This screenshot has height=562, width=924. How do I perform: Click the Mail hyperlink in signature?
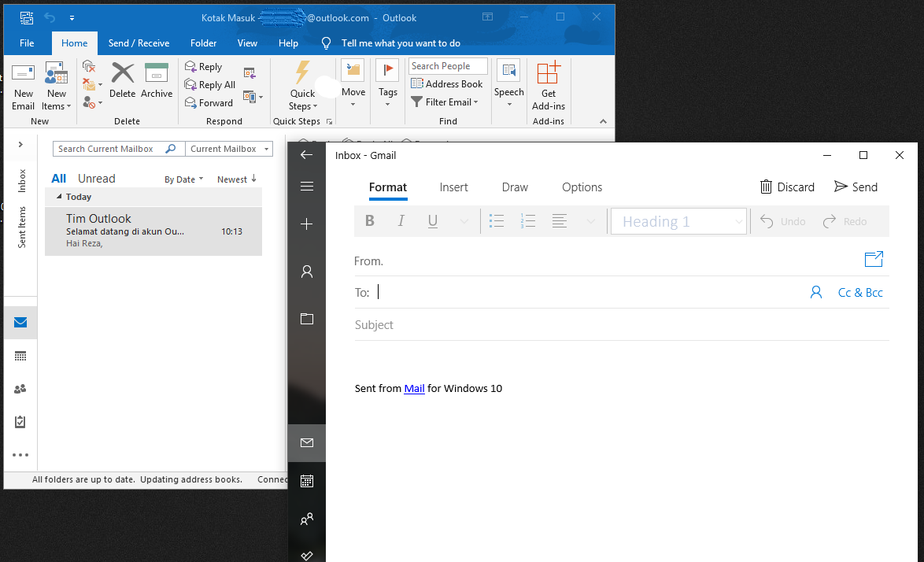414,388
